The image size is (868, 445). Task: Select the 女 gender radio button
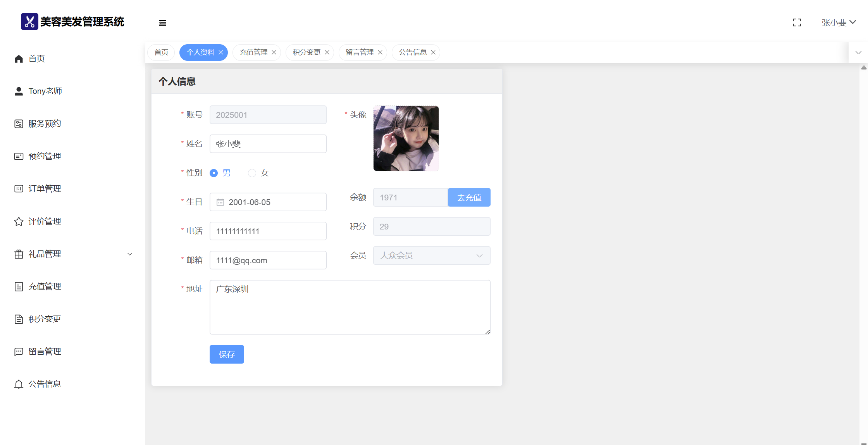click(x=252, y=173)
